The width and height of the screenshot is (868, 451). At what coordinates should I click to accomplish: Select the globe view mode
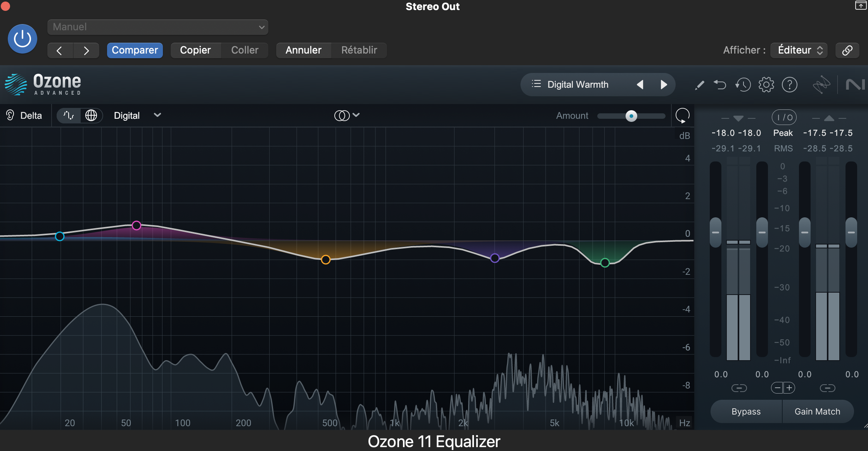(91, 115)
